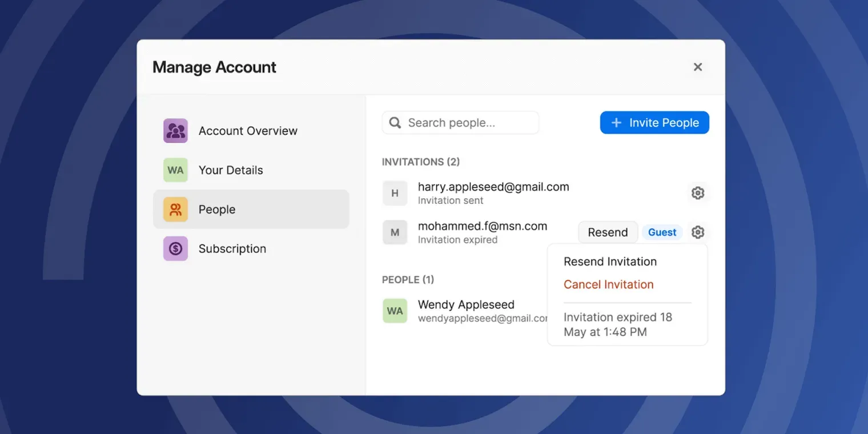Click the M avatar for Mohammed's invitation
Image resolution: width=868 pixels, height=434 pixels.
pos(395,232)
